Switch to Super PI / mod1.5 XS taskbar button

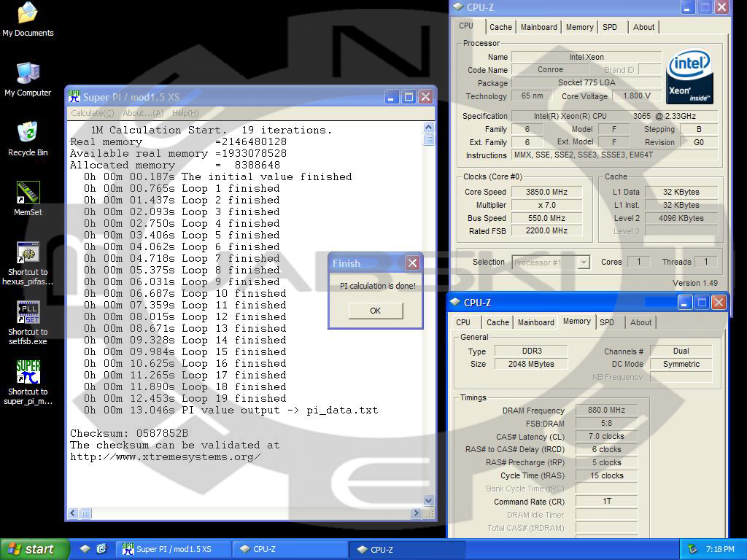(173, 549)
